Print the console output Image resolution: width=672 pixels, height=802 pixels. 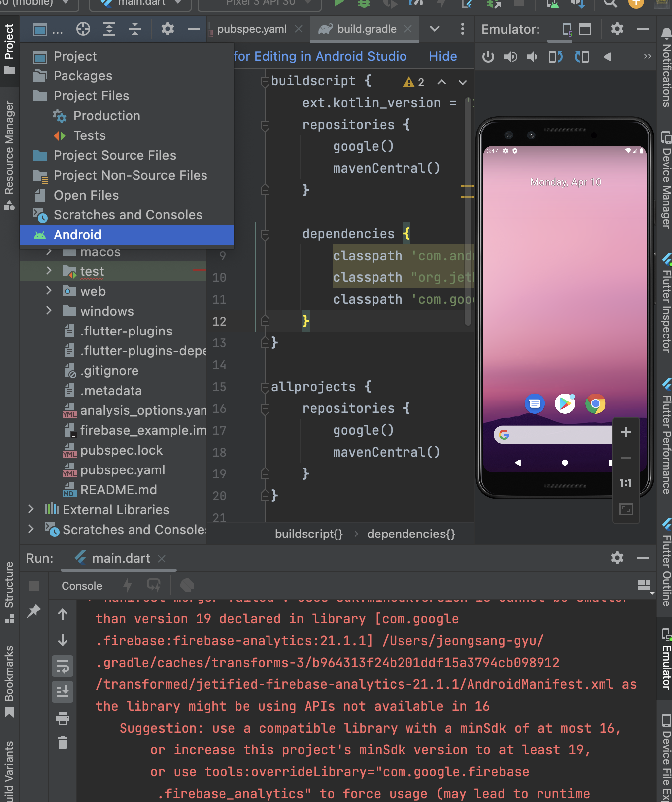(x=63, y=718)
